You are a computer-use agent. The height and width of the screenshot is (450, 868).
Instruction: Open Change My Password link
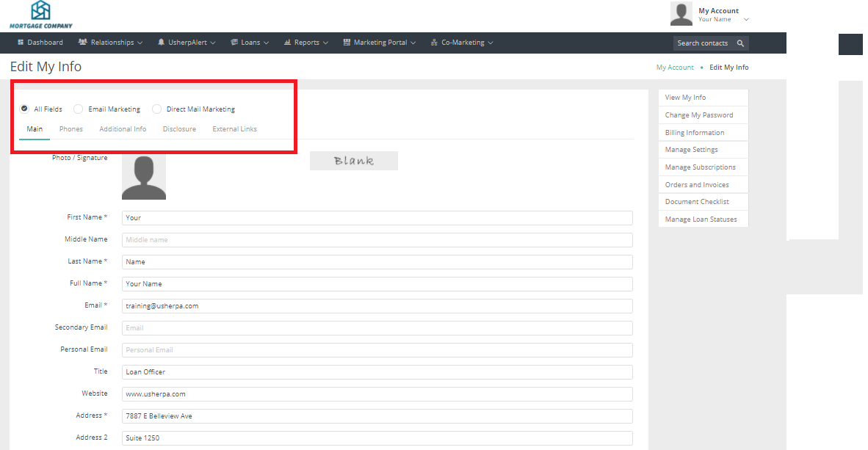coord(699,115)
